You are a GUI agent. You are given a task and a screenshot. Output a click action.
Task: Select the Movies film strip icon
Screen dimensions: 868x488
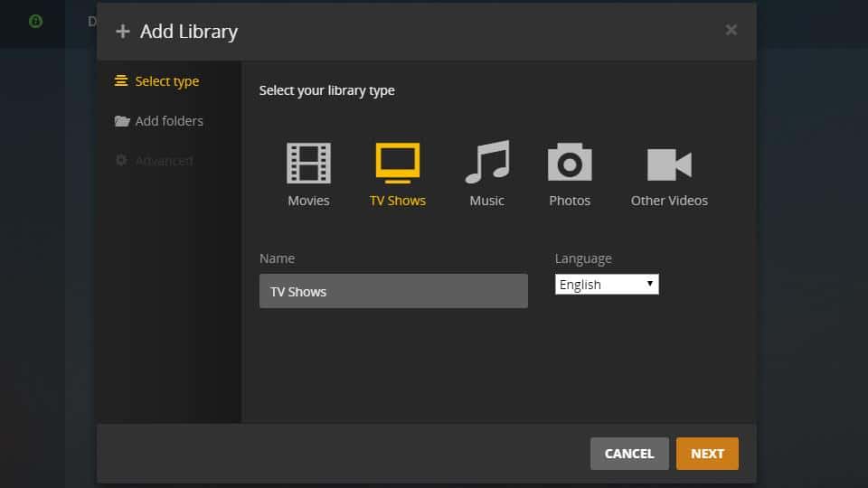tap(308, 164)
